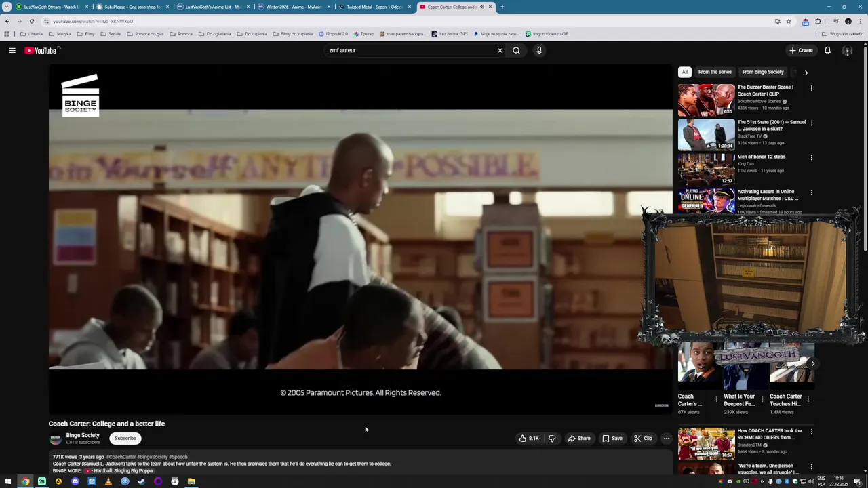
Task: Go to the YouTube home logo
Action: click(x=42, y=50)
